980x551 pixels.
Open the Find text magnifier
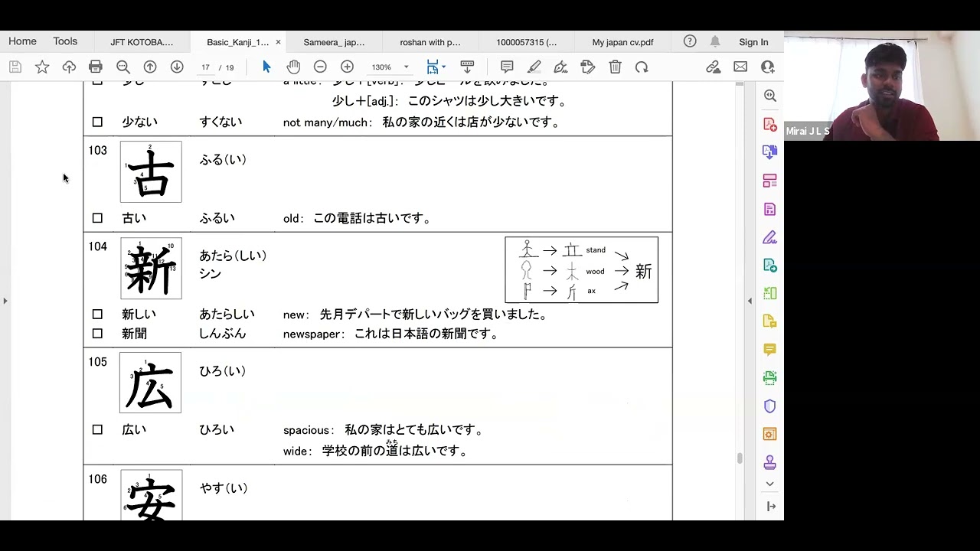coord(122,67)
